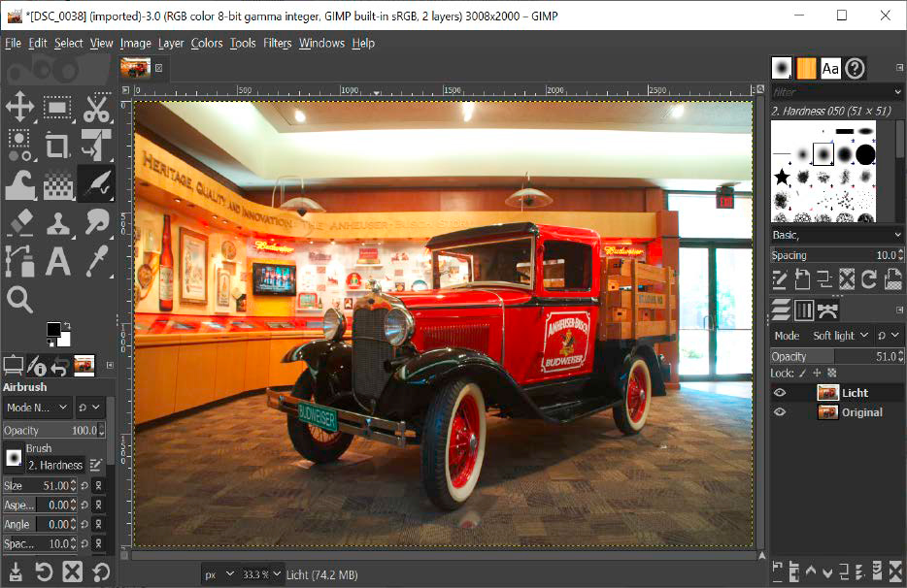Hide the Original layer
The width and height of the screenshot is (907, 588).
pos(780,412)
